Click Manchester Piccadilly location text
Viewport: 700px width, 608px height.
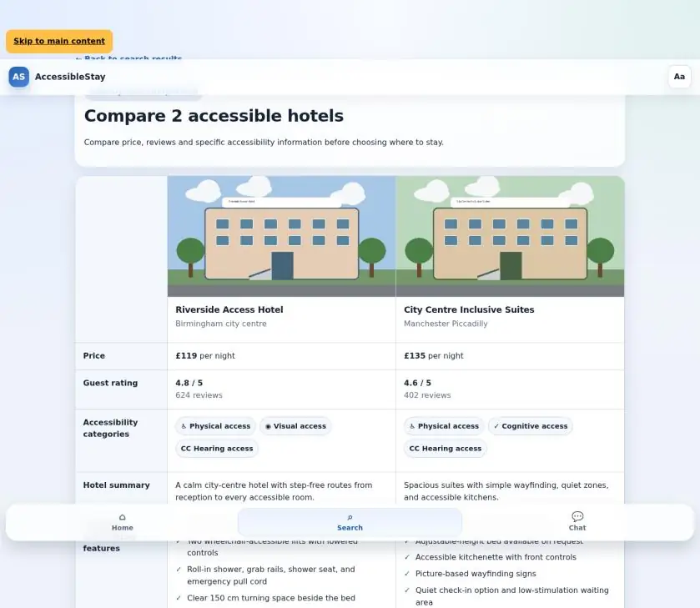[446, 324]
